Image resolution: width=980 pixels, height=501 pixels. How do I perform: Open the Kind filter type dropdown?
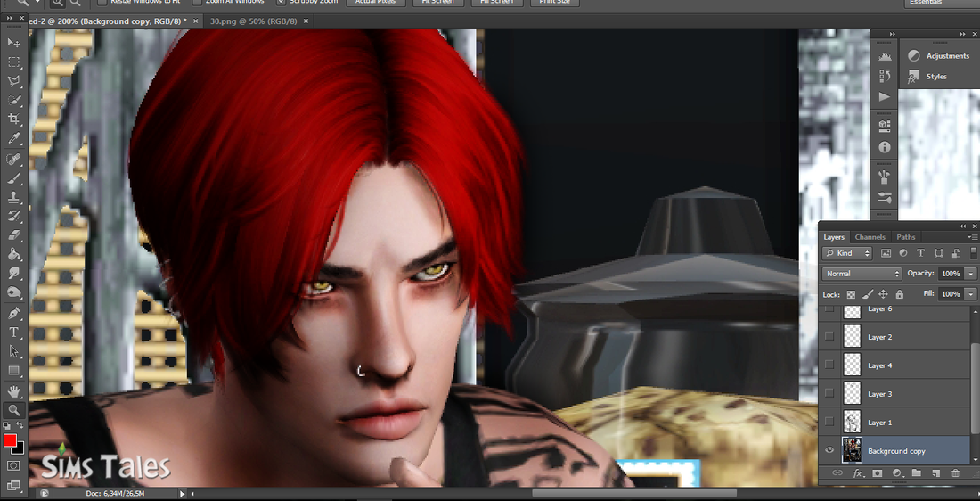[847, 253]
